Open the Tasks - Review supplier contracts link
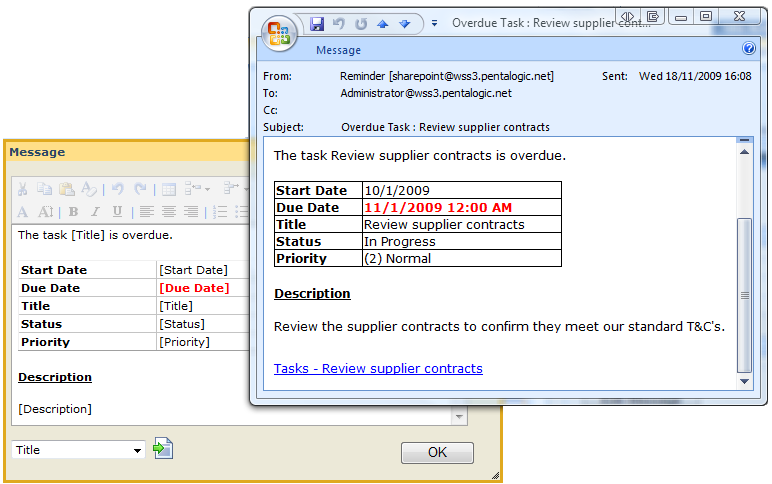This screenshot has height=484, width=772. point(378,369)
